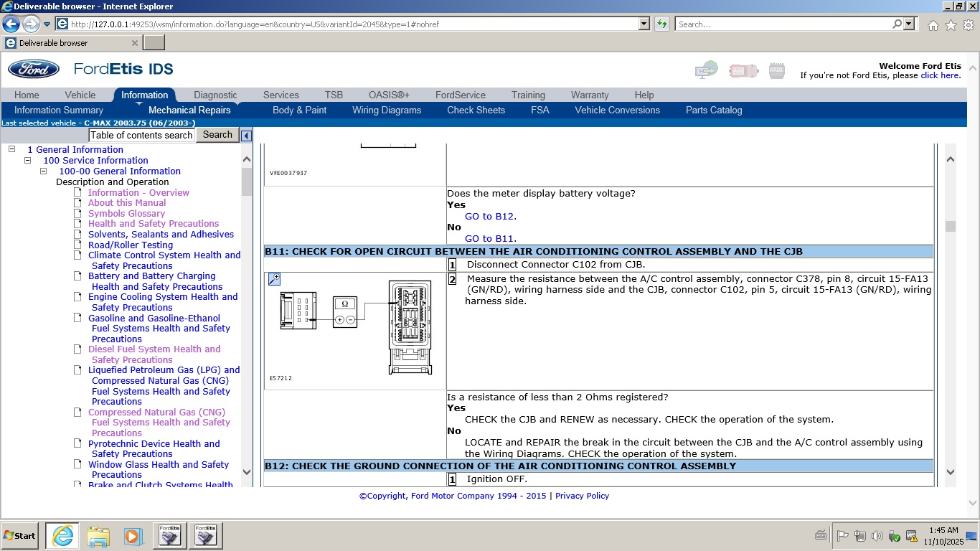Follow the 'GO to B12' link
Viewport: 980px width, 551px height.
pos(489,216)
